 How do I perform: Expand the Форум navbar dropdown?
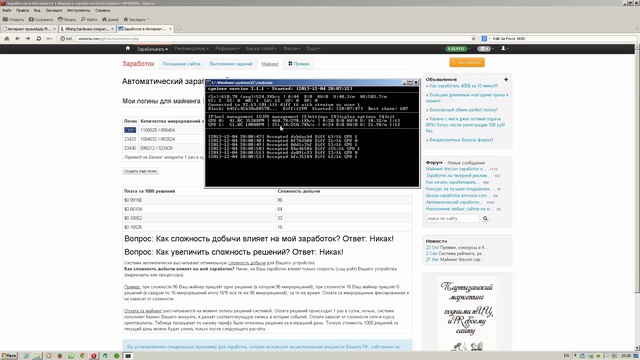click(x=291, y=49)
